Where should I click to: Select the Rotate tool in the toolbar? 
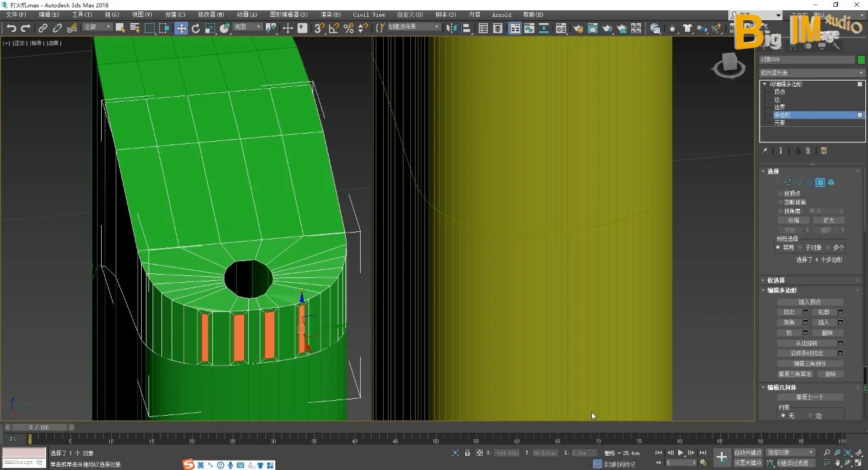[x=196, y=28]
